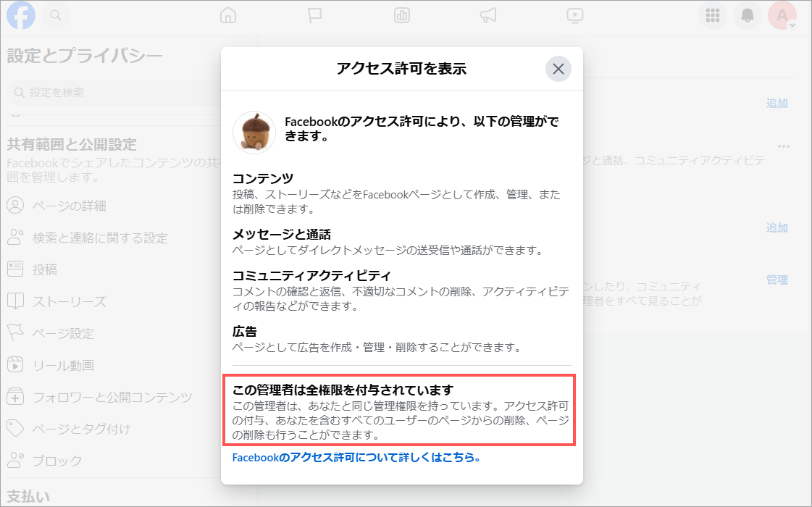The width and height of the screenshot is (812, 507).
Task: Click the リール動画 clapper icon
Action: [15, 364]
